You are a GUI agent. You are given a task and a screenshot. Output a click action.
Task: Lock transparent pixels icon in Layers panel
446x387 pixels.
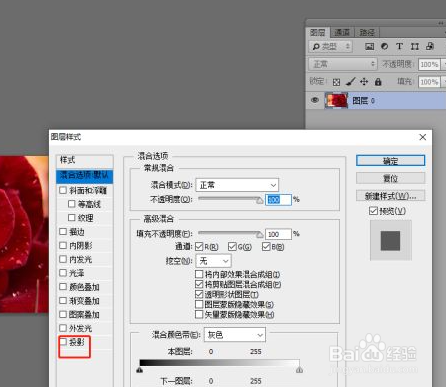point(336,82)
